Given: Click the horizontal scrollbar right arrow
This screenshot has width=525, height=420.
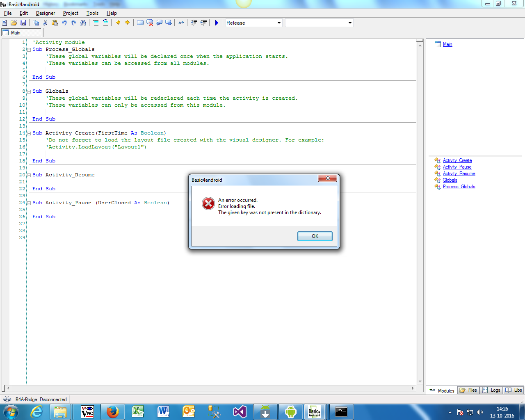Looking at the screenshot, I should (x=413, y=388).
